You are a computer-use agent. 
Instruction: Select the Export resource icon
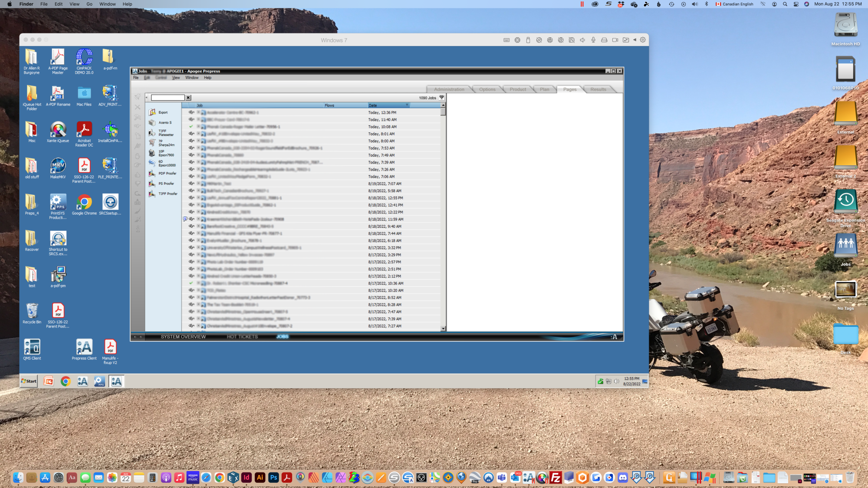(152, 112)
